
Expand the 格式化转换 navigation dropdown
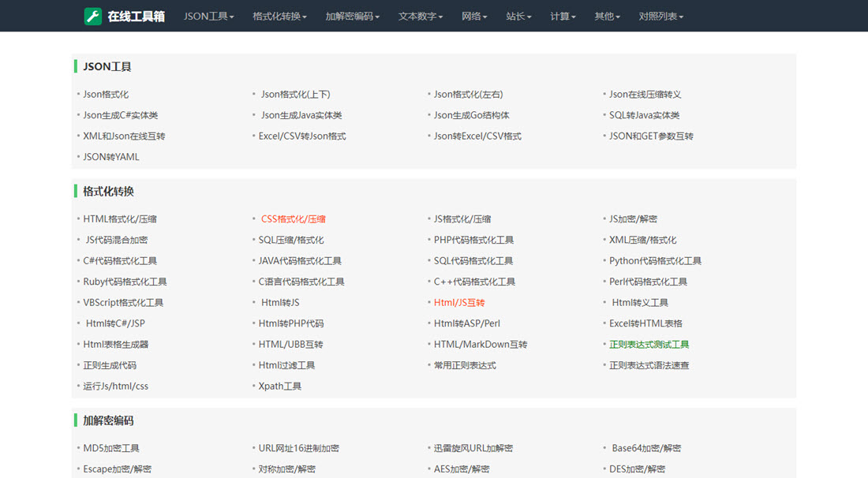coord(279,16)
